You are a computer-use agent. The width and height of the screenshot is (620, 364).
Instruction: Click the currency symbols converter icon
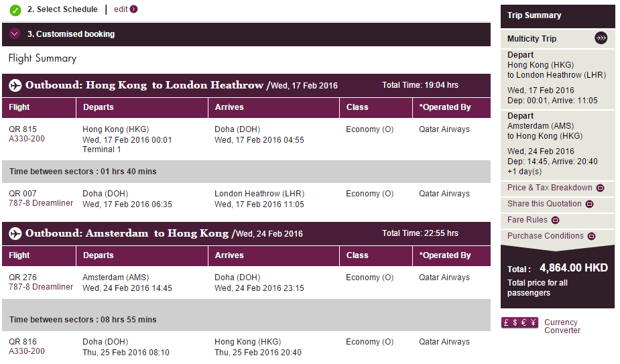(x=519, y=323)
